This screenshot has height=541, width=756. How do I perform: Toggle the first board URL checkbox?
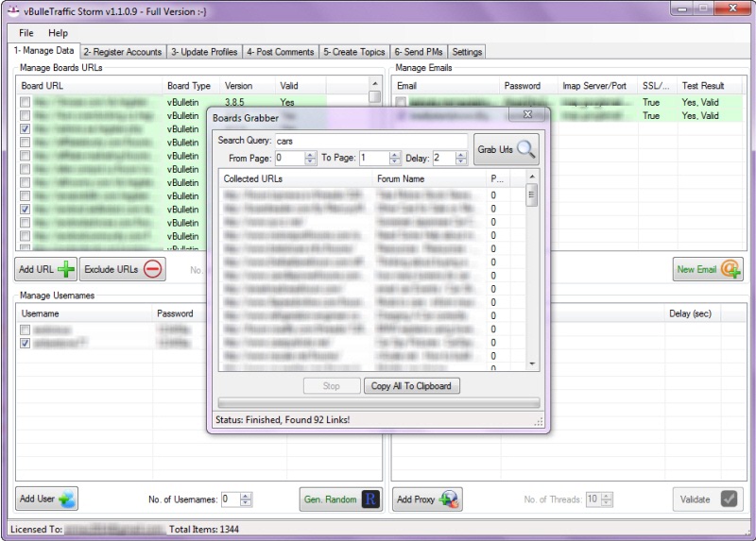click(26, 102)
